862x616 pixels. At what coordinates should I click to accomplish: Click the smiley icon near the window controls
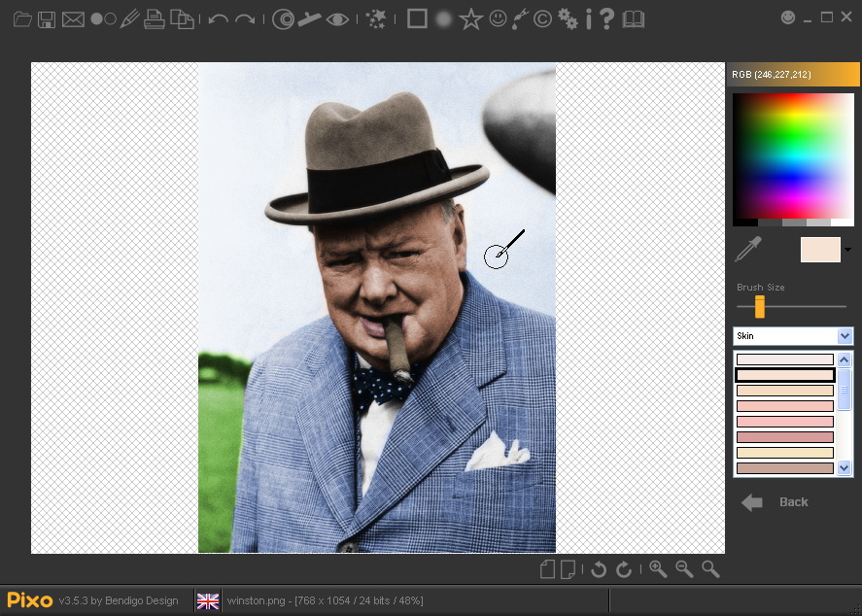click(788, 17)
